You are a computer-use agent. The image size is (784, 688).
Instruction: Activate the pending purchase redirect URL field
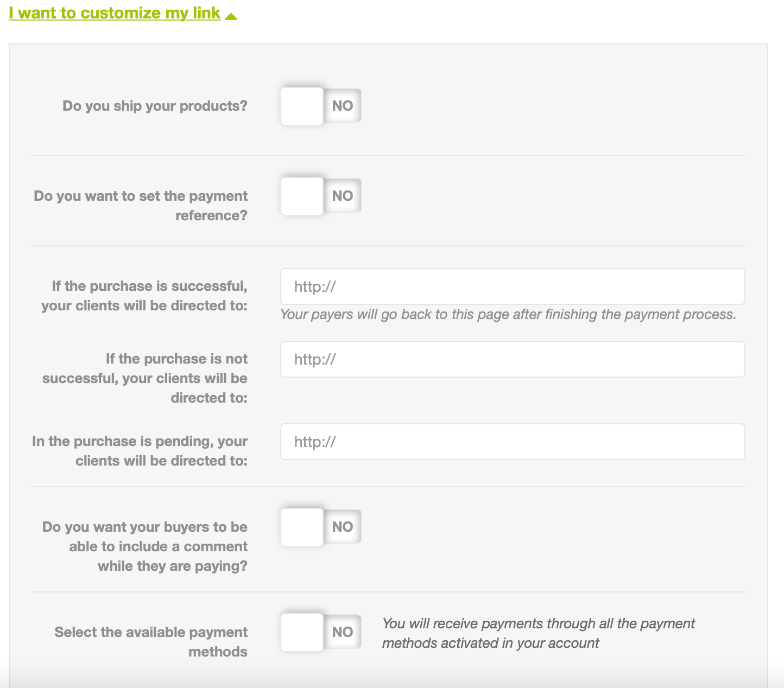513,442
